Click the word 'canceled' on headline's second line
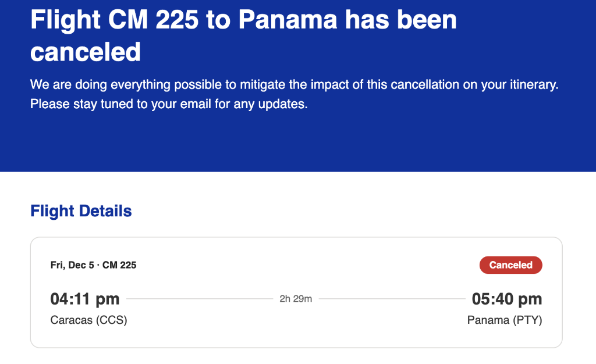The height and width of the screenshot is (364, 596). click(x=86, y=52)
